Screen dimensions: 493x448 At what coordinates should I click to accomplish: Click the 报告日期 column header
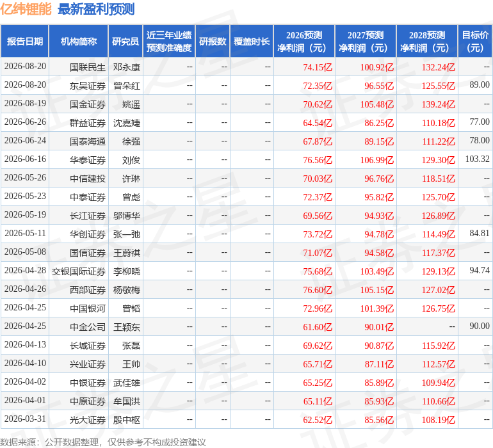point(24,41)
